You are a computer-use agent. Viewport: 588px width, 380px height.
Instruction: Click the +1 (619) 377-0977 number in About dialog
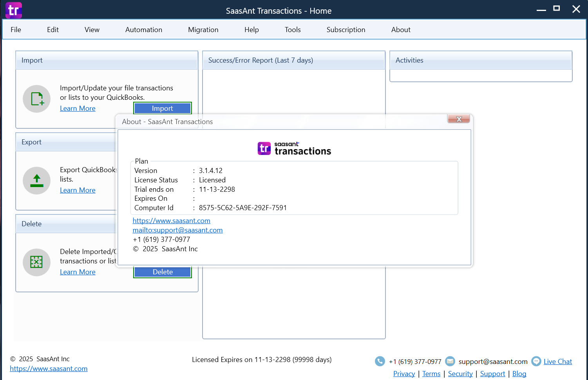pyautogui.click(x=161, y=240)
